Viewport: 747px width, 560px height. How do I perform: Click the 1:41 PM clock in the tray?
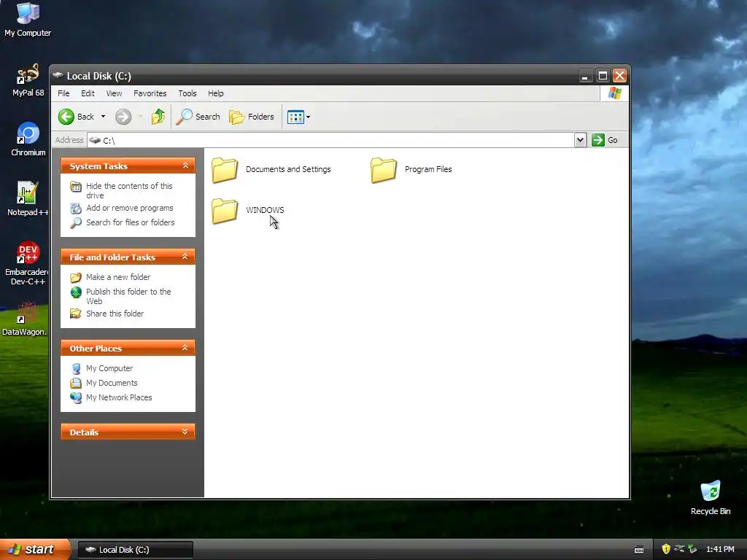(720, 550)
